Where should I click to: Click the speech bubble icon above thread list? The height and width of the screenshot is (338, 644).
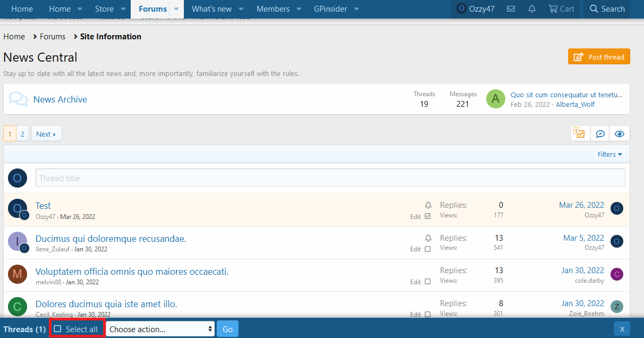[600, 134]
